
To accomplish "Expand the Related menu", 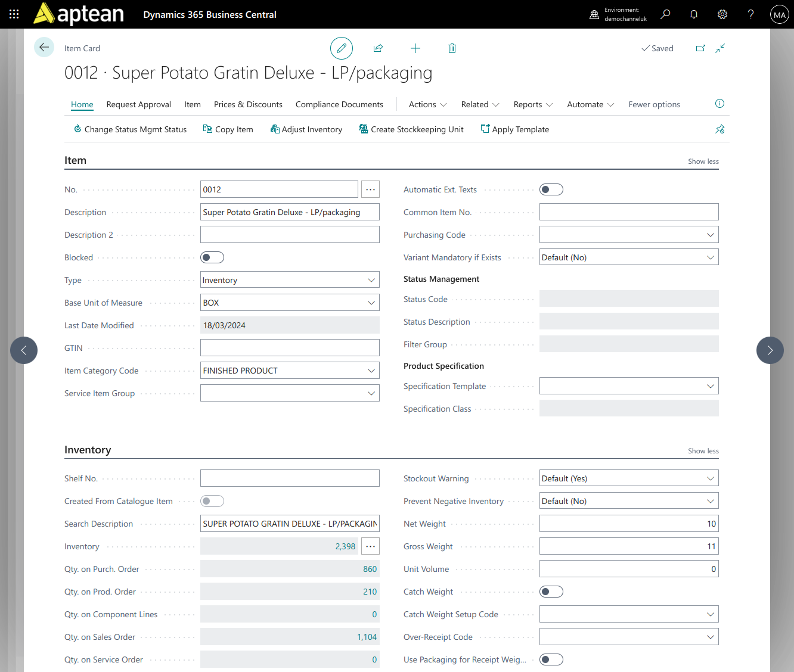I will tap(480, 104).
